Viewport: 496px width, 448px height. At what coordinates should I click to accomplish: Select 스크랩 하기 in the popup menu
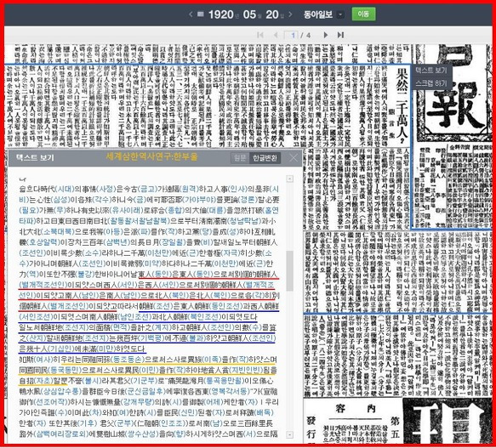click(431, 83)
